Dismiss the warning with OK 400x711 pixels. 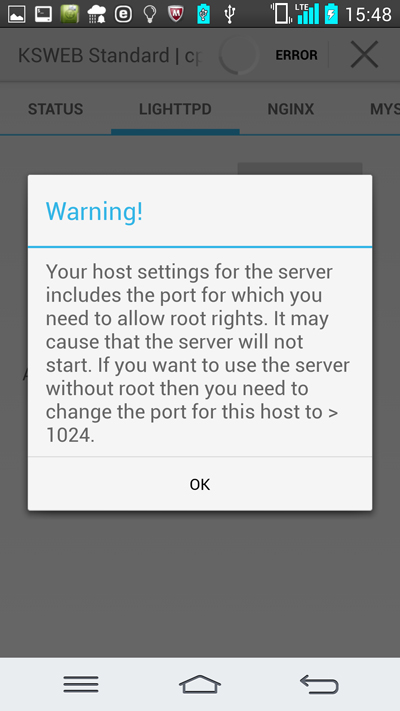pos(200,484)
